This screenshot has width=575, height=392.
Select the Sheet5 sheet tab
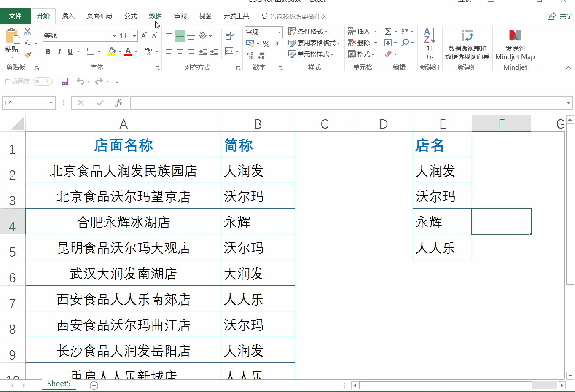tap(58, 384)
